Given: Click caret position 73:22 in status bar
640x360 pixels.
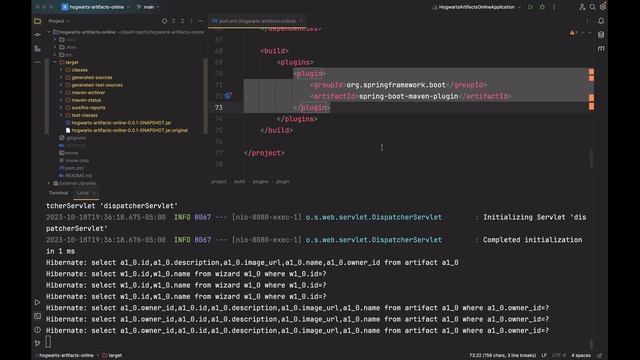Looking at the screenshot, I should (x=502, y=356).
